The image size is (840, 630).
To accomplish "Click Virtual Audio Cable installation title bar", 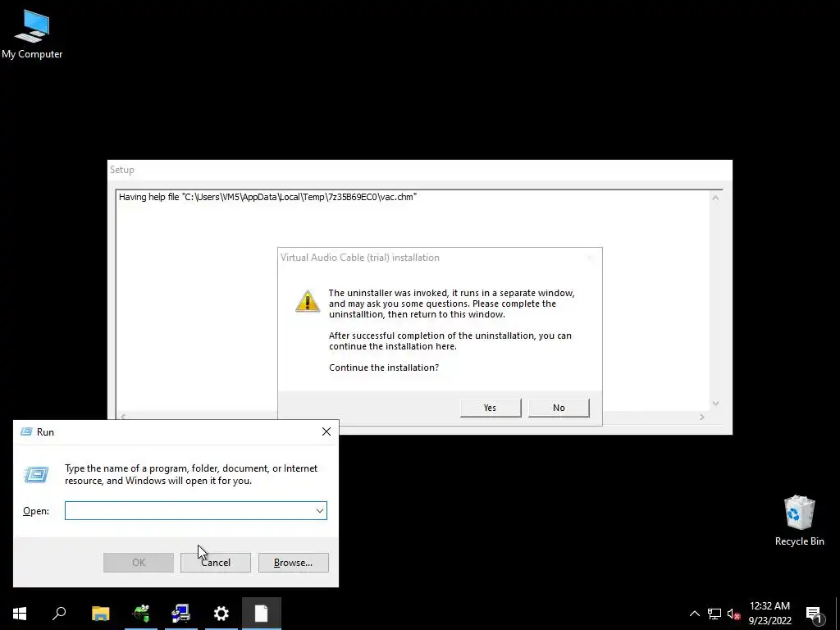I will click(x=440, y=258).
